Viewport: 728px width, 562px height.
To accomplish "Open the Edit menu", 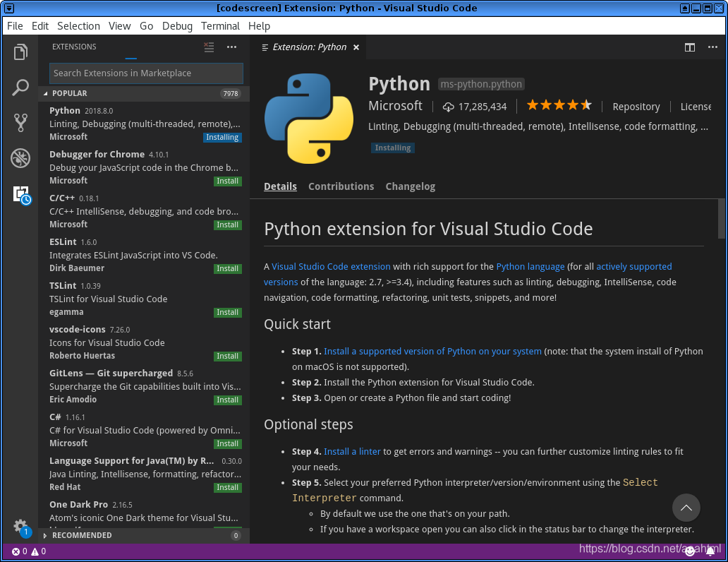I will 40,26.
